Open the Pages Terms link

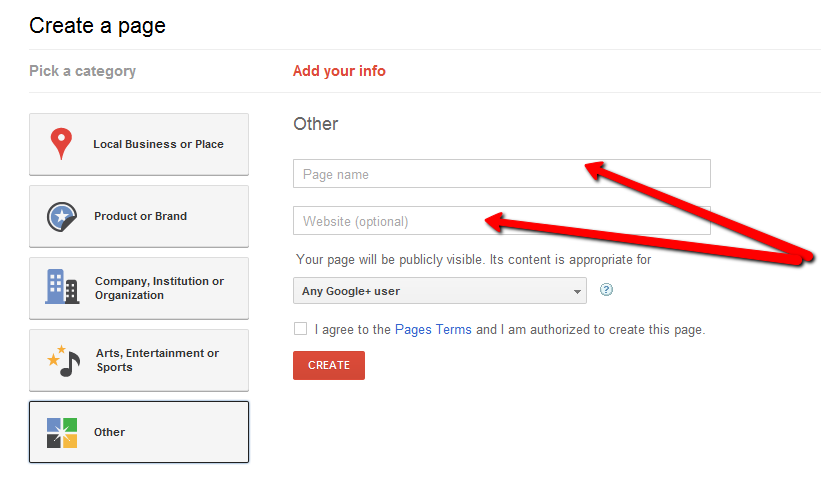tap(433, 329)
